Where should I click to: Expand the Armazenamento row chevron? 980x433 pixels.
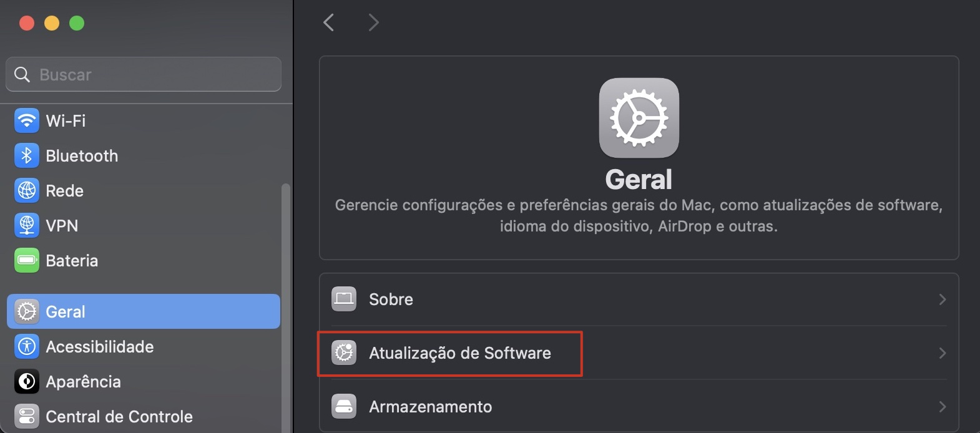click(942, 406)
